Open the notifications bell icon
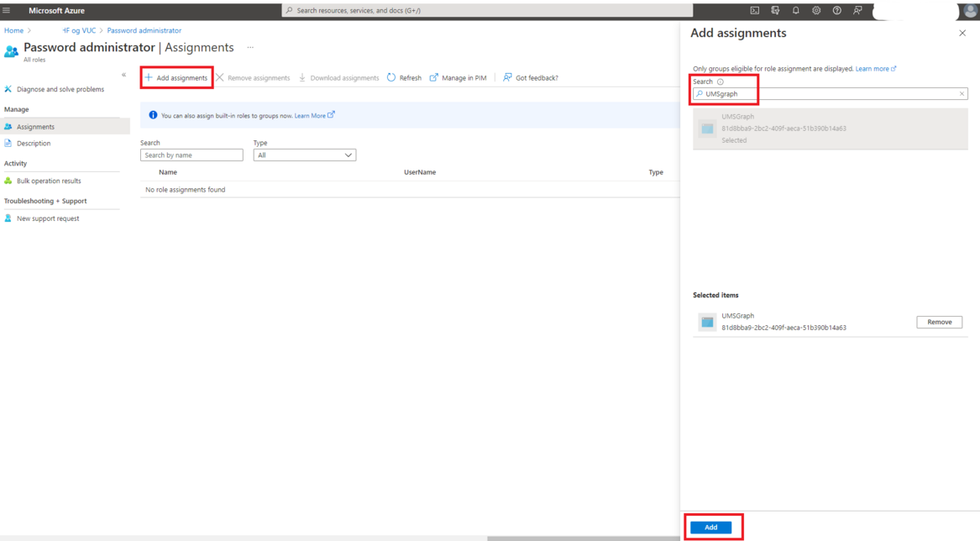This screenshot has height=541, width=980. (x=795, y=10)
